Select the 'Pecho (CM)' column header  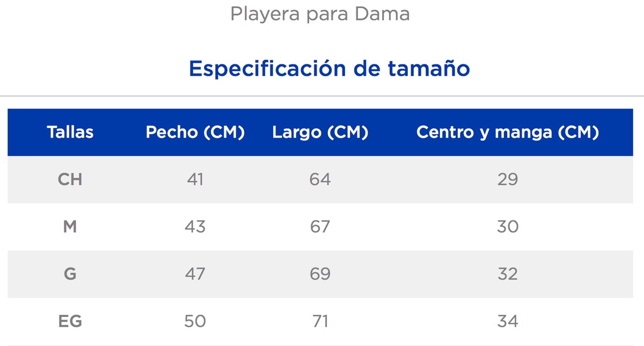pyautogui.click(x=195, y=132)
